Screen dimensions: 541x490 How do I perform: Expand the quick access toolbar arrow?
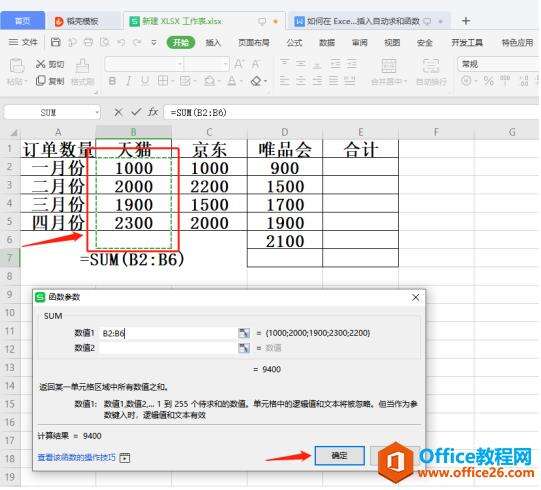tap(154, 42)
